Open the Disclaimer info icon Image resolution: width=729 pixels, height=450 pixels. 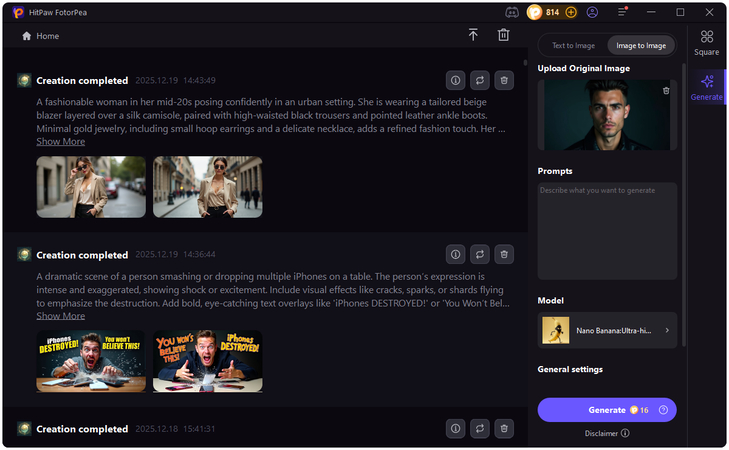625,433
